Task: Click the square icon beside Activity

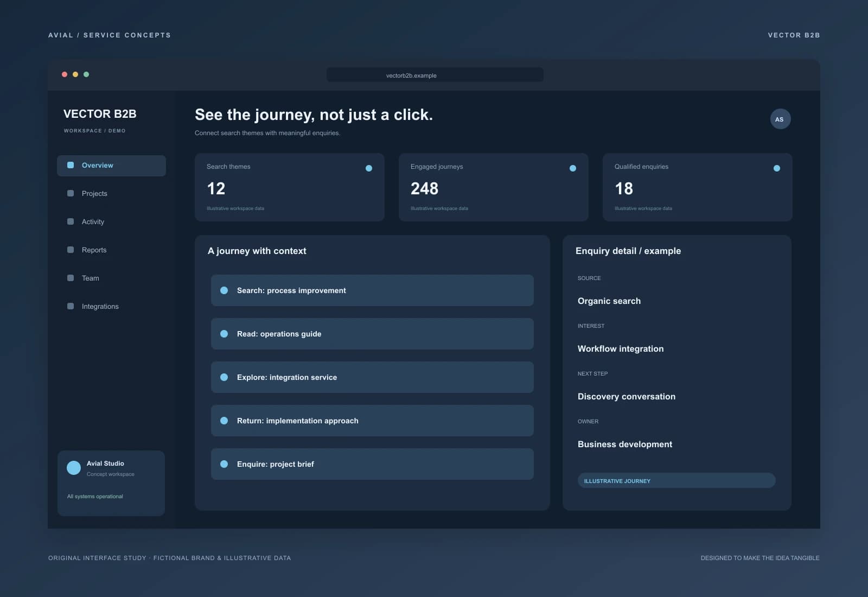Action: [71, 221]
